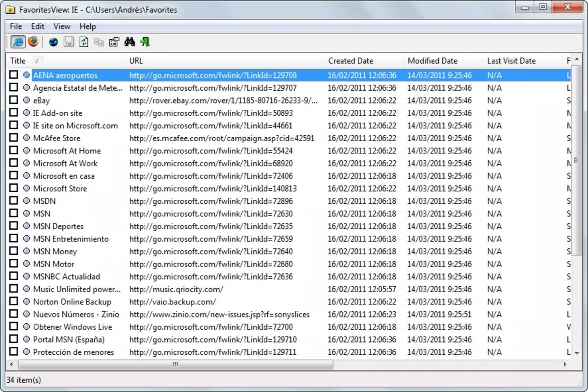
Task: Tick the eBay row checkbox
Action: [14, 99]
